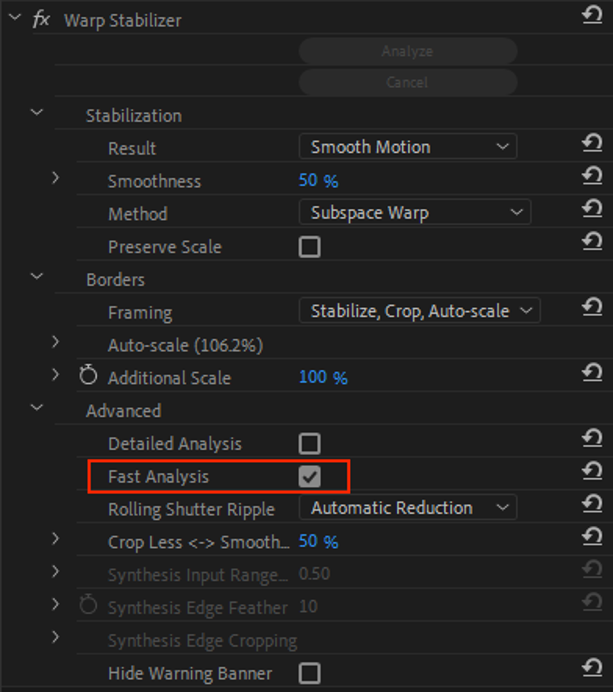Collapse the Stabilization section

click(37, 112)
